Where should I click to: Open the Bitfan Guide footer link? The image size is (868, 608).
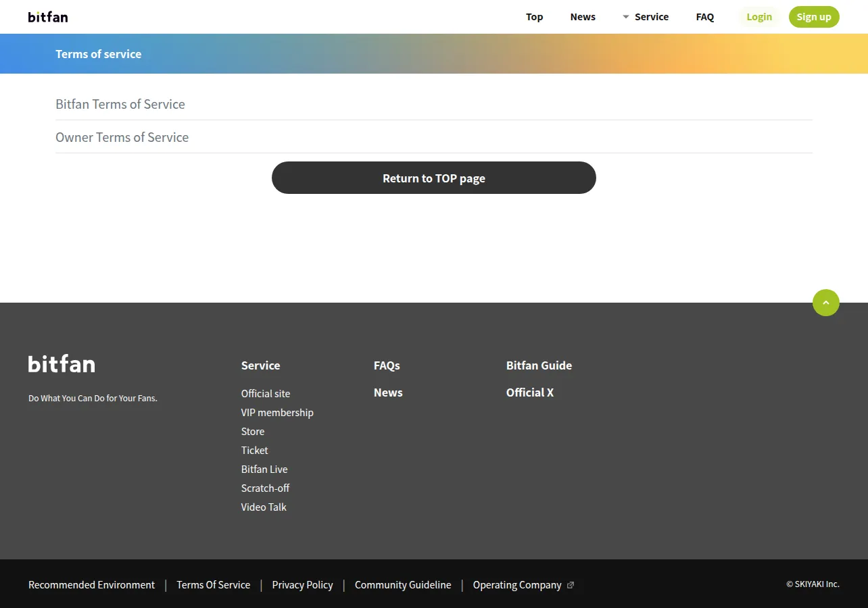(539, 365)
